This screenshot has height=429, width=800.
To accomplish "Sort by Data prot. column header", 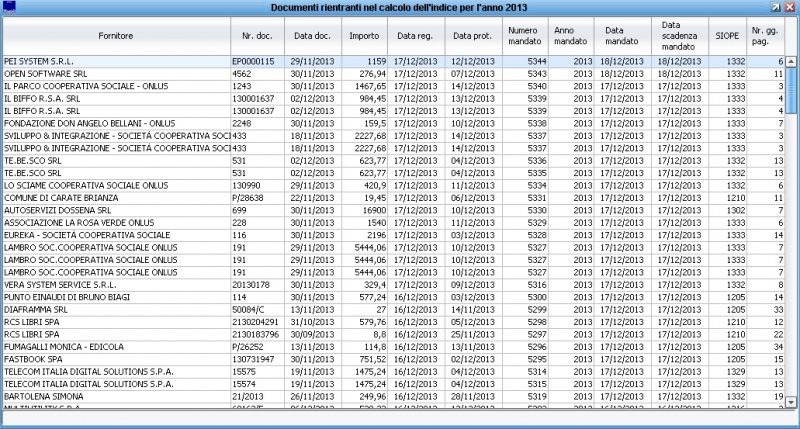I will click(x=472, y=36).
